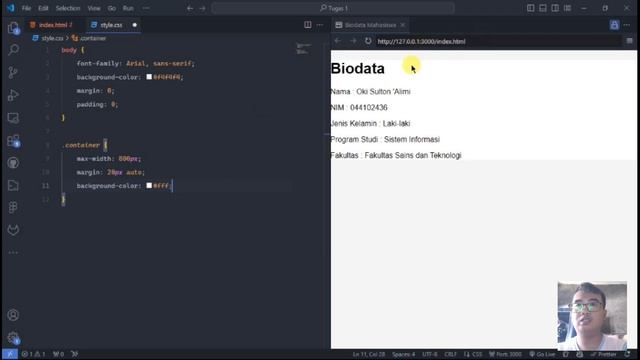Open the Go menu
640x360 pixels.
point(111,8)
